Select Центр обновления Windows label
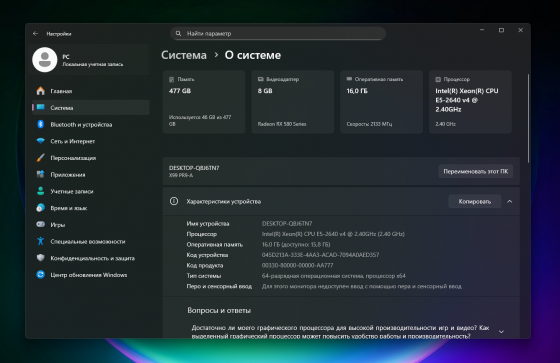Image resolution: width=560 pixels, height=363 pixels. coord(89,275)
